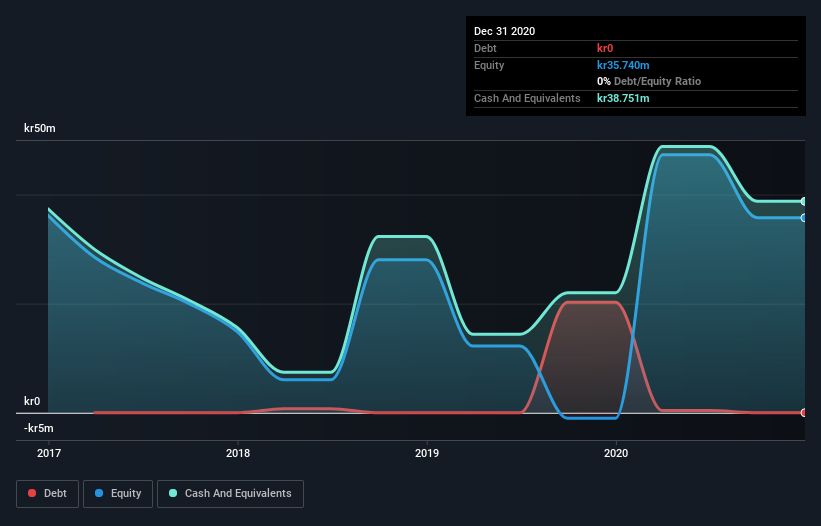Click the kr50m y-axis label

(40, 128)
